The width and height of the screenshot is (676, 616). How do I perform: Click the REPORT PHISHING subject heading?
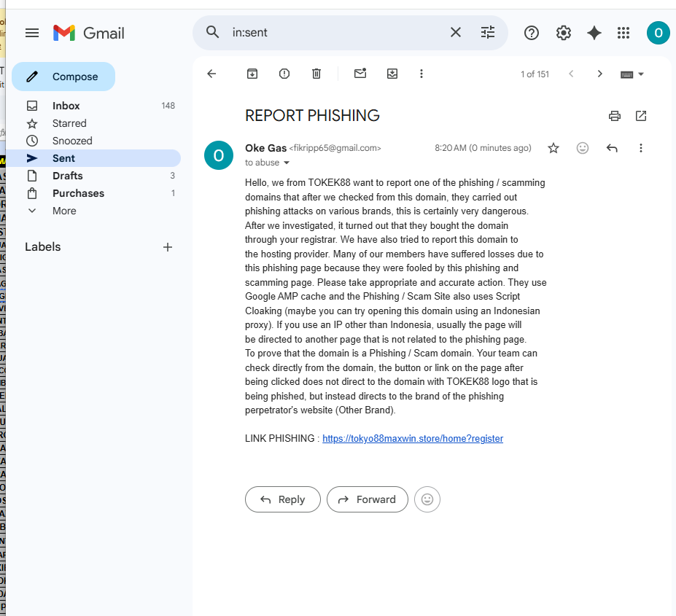click(x=312, y=115)
